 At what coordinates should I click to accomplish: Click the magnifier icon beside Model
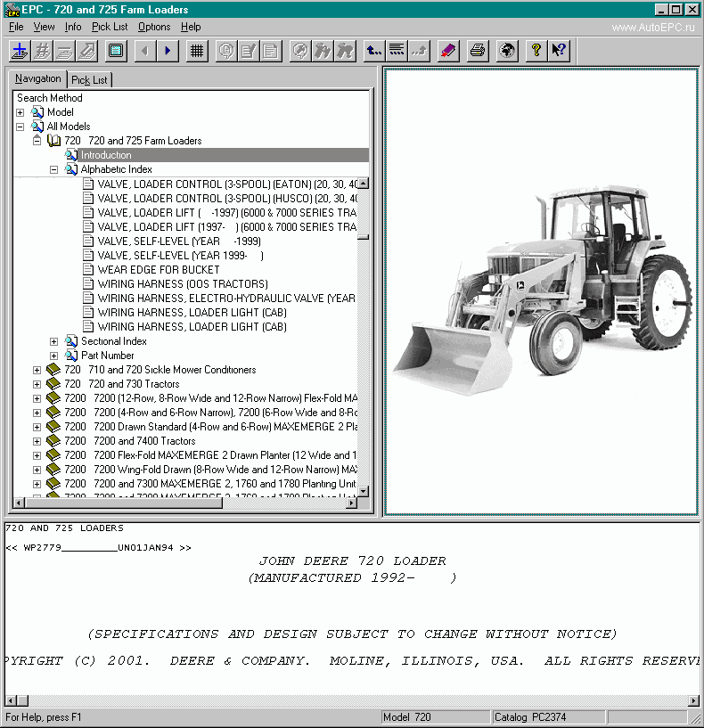37,112
